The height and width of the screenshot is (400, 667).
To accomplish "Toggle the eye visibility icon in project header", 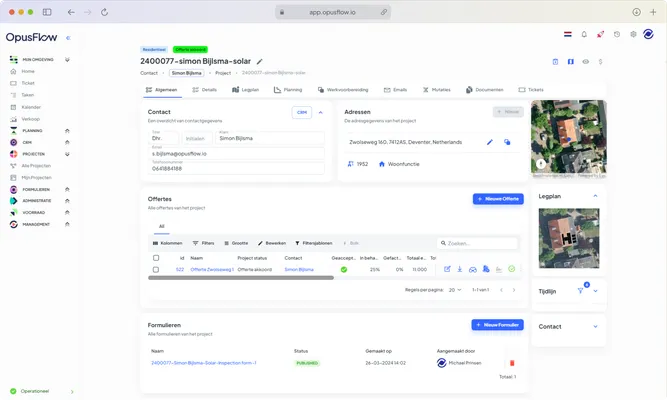I will pyautogui.click(x=586, y=62).
